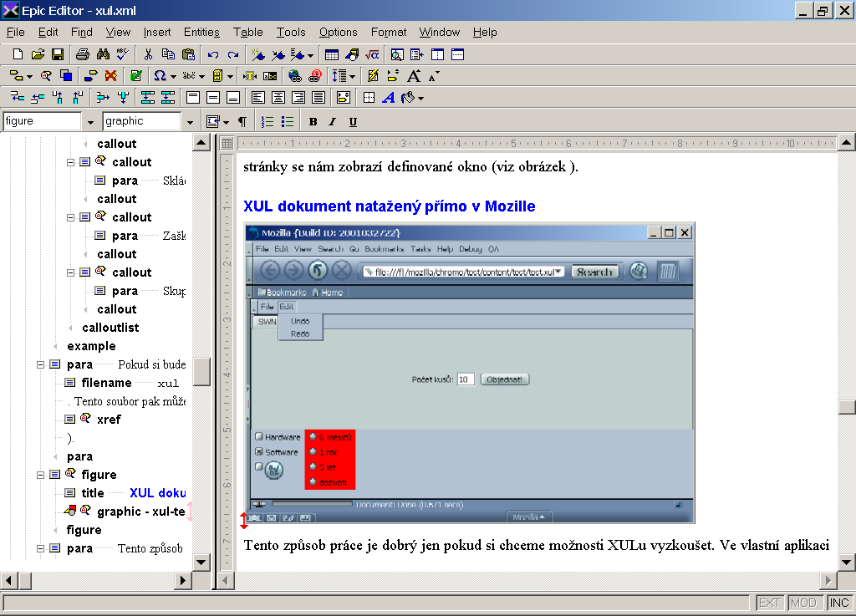Image resolution: width=856 pixels, height=616 pixels.
Task: Toggle bold formatting
Action: (x=313, y=122)
